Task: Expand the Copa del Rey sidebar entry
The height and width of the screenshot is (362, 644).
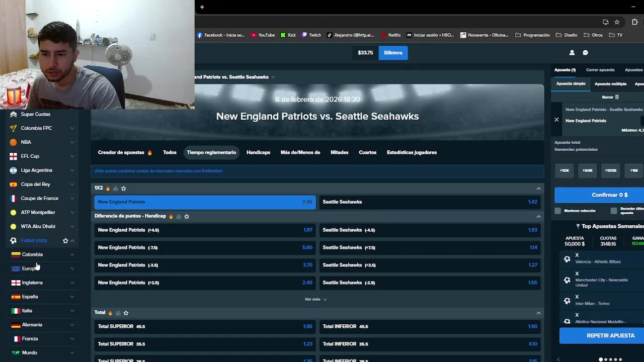Action: [72, 185]
